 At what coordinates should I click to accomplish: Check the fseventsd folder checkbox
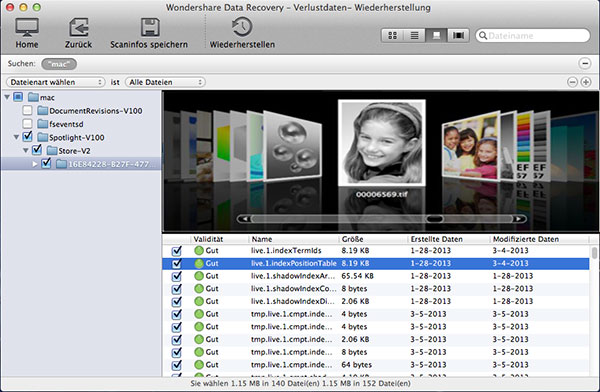pyautogui.click(x=27, y=124)
